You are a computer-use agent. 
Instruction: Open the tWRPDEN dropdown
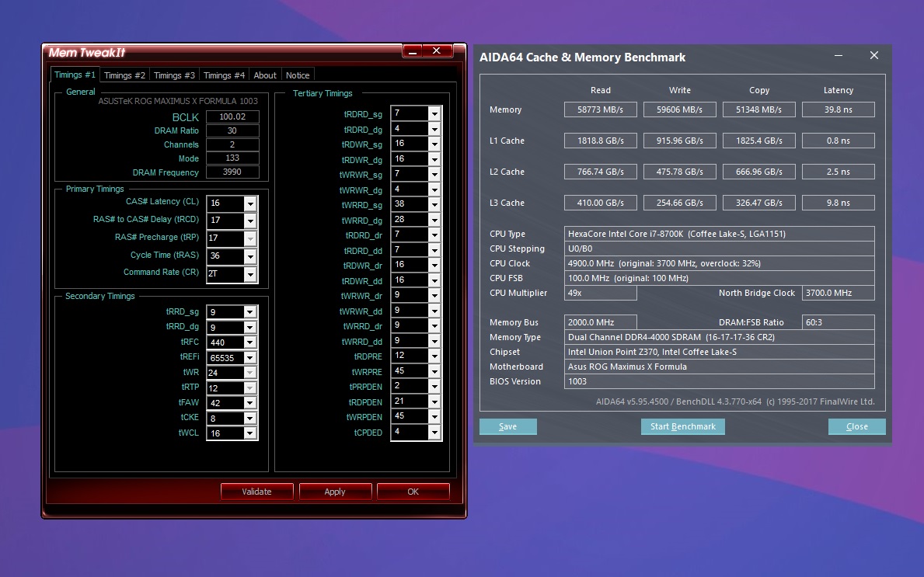click(x=434, y=416)
